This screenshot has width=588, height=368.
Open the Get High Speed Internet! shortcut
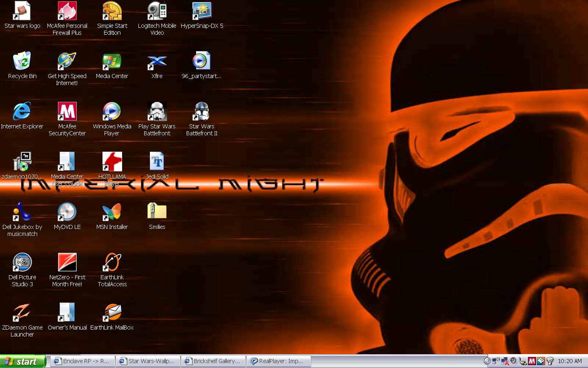[x=67, y=61]
